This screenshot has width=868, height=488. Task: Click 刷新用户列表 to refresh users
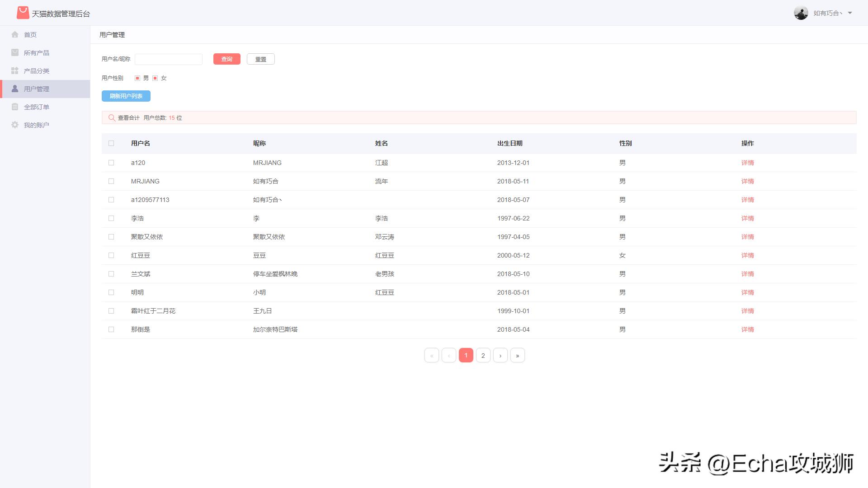(x=127, y=96)
